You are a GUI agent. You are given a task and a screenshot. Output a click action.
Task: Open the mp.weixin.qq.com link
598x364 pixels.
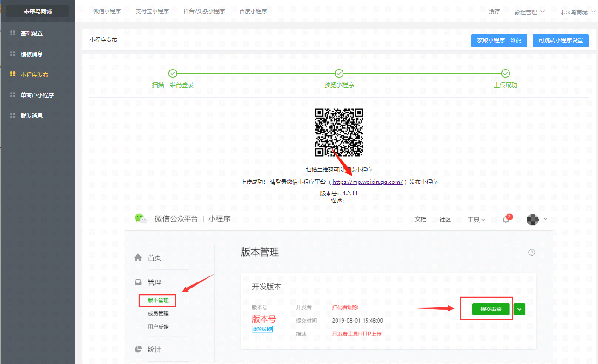point(367,182)
